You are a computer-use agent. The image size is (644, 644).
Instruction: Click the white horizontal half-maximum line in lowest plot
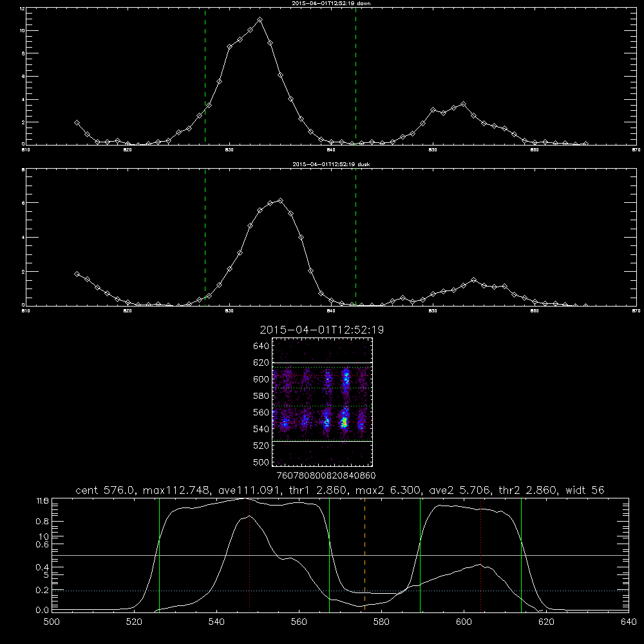(340, 555)
